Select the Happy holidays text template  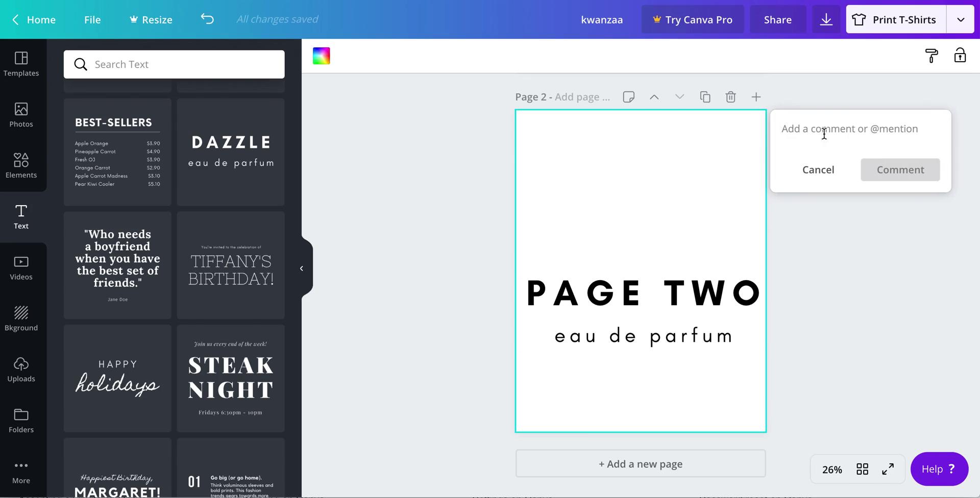(117, 379)
